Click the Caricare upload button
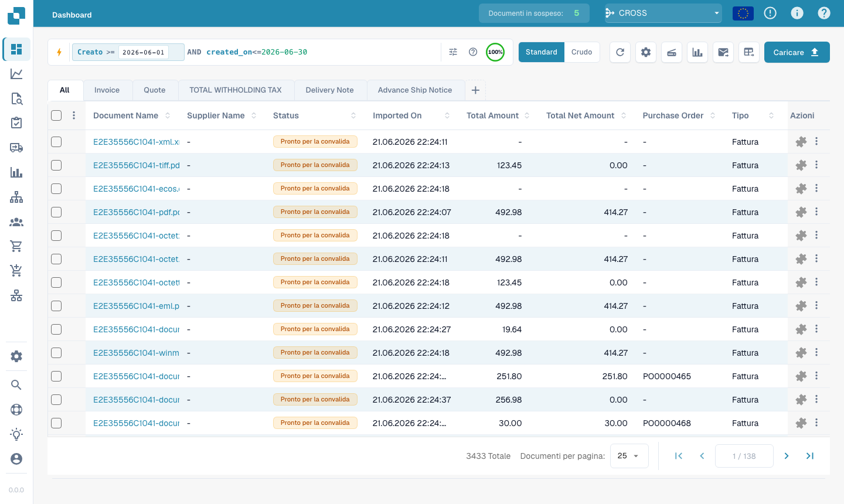844x504 pixels. [797, 52]
